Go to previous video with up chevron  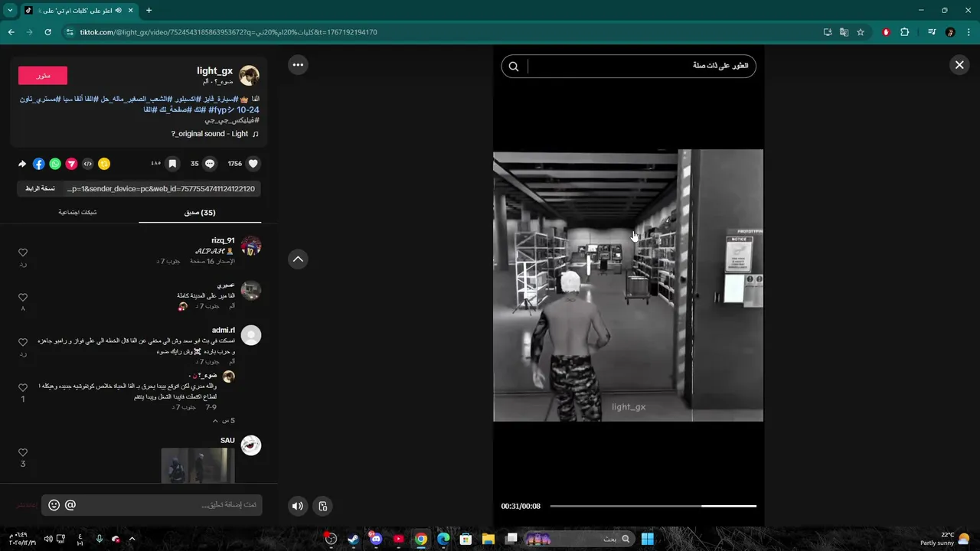coord(298,259)
